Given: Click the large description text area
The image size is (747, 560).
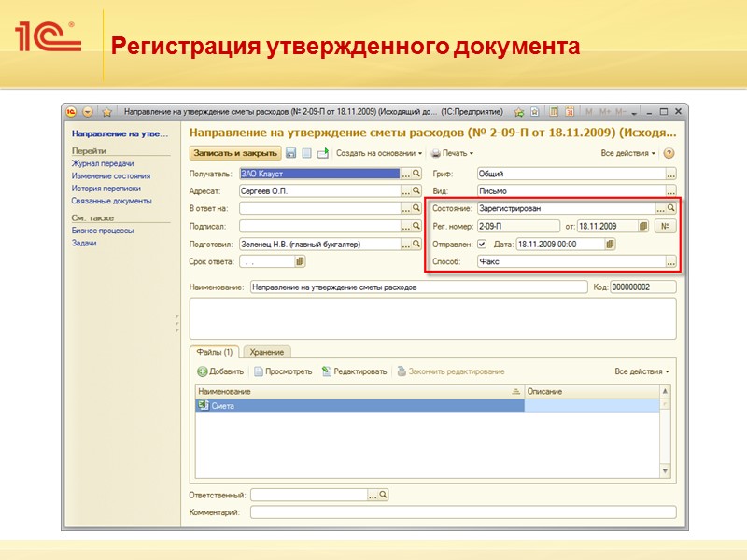Looking at the screenshot, I should click(x=432, y=318).
